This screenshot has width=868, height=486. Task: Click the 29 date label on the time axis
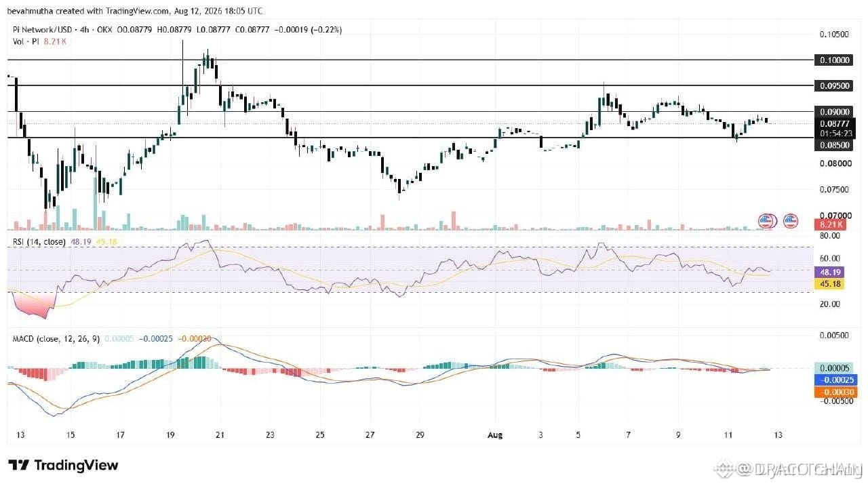(420, 434)
